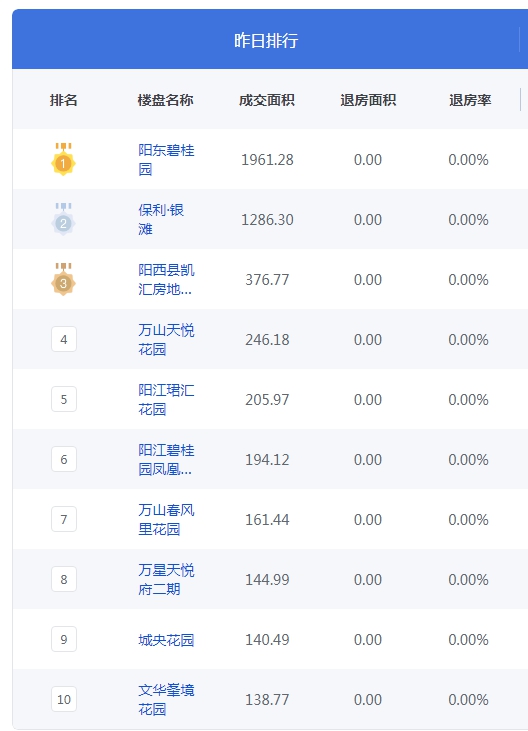Click the 楼盘名称 column header
The image size is (528, 731).
point(165,100)
